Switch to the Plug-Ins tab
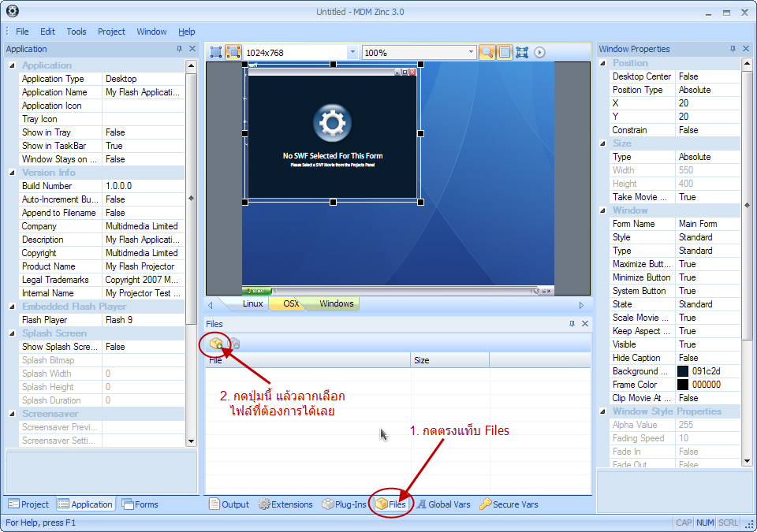Screen dimensions: 757x532 point(345,504)
